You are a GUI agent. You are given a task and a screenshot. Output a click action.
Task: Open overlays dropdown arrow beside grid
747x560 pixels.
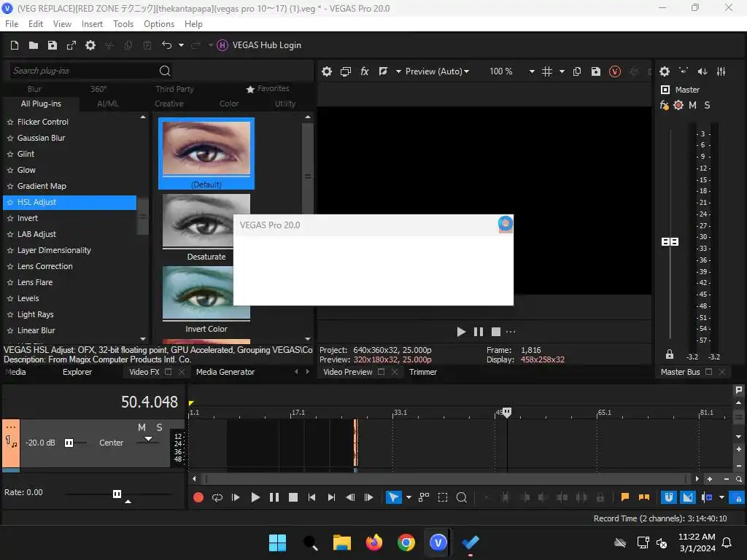562,71
